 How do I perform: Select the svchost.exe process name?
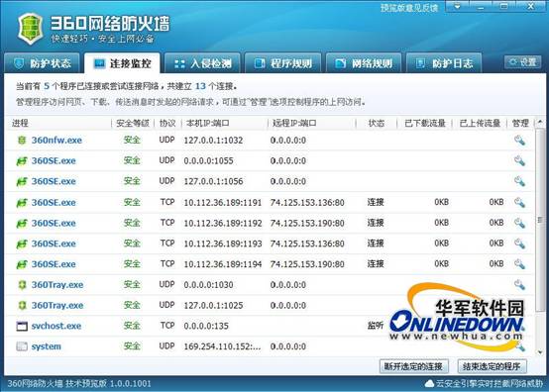pyautogui.click(x=56, y=326)
